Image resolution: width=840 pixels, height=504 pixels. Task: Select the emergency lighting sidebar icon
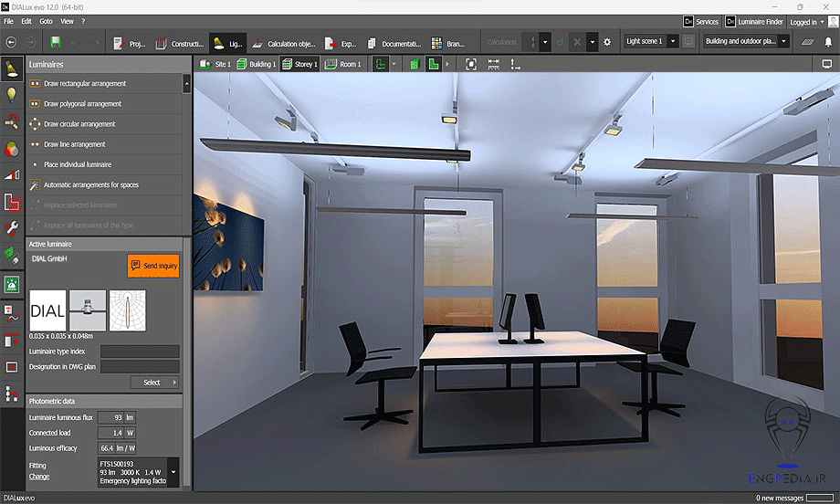click(12, 284)
